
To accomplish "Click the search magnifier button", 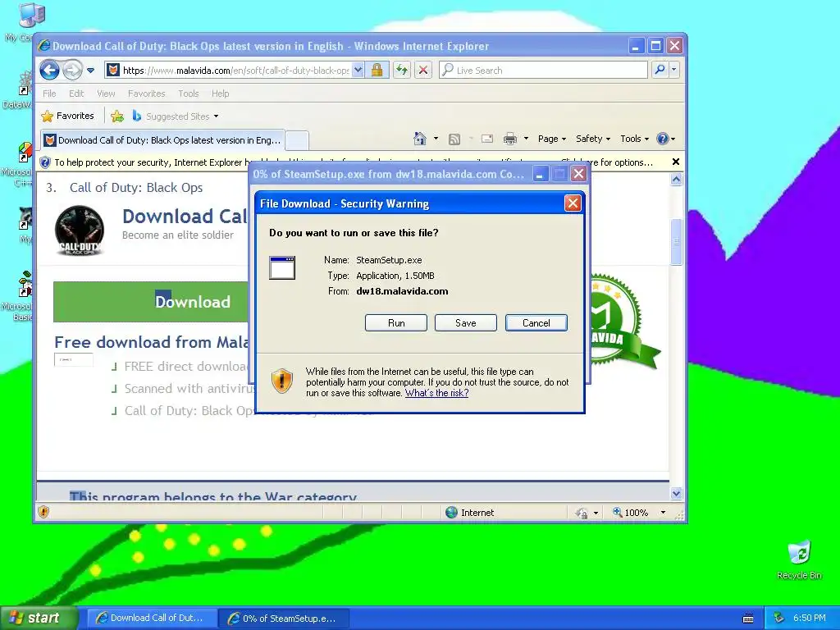I will tap(660, 70).
